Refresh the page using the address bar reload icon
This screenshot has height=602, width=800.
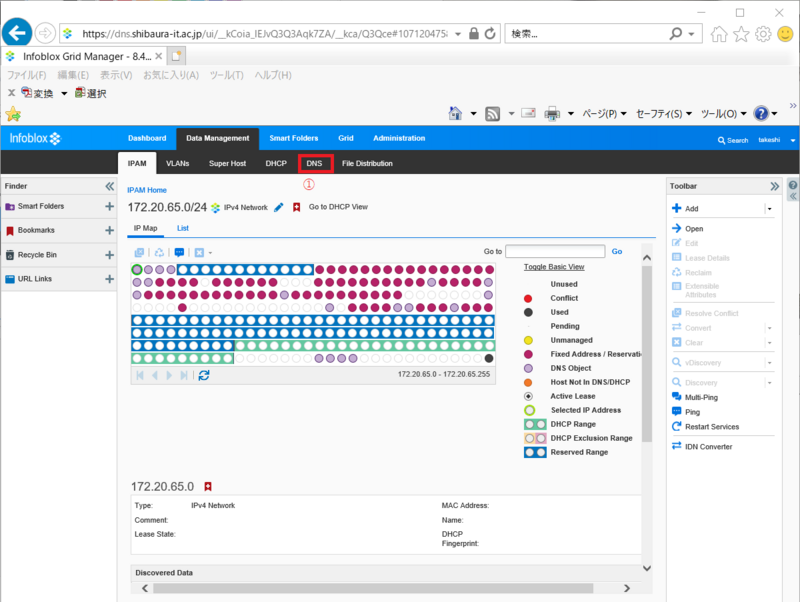point(490,34)
